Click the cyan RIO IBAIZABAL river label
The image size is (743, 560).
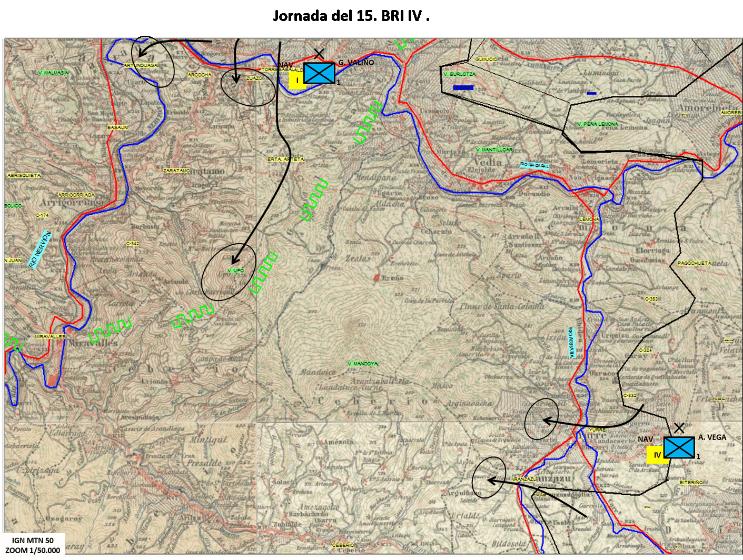tap(534, 165)
